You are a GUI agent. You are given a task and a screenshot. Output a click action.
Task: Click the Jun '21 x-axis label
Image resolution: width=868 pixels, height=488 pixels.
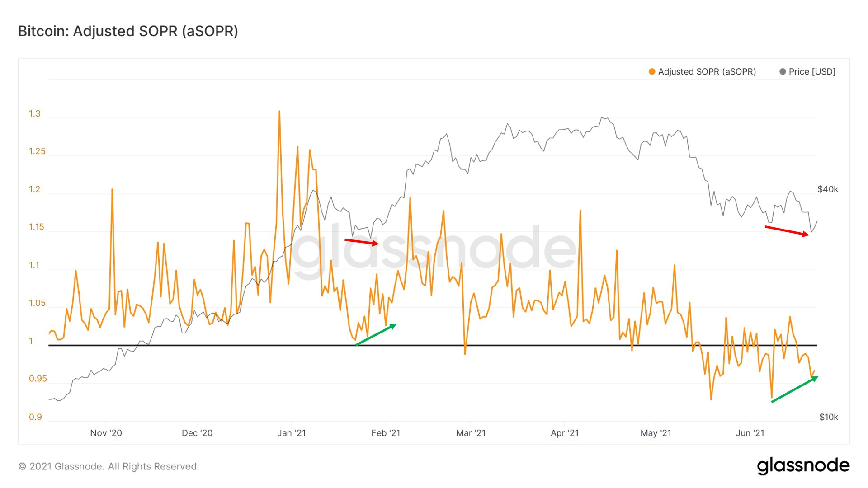(750, 433)
